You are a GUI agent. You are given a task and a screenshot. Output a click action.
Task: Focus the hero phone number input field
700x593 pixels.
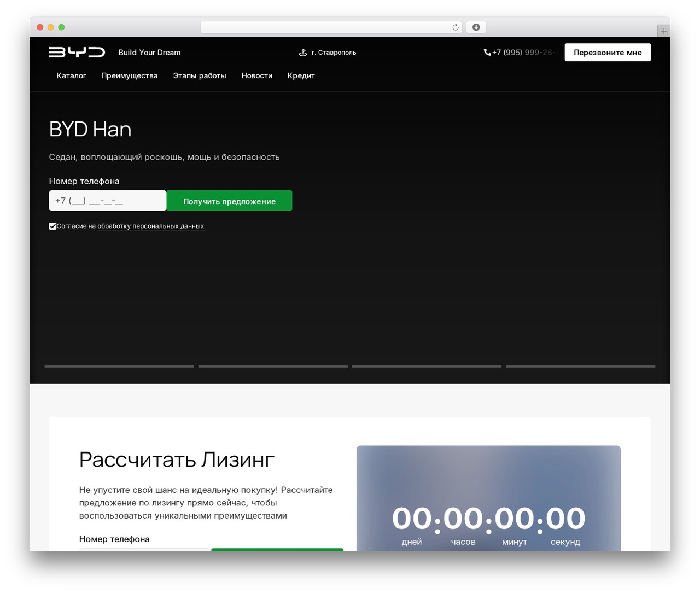point(108,201)
